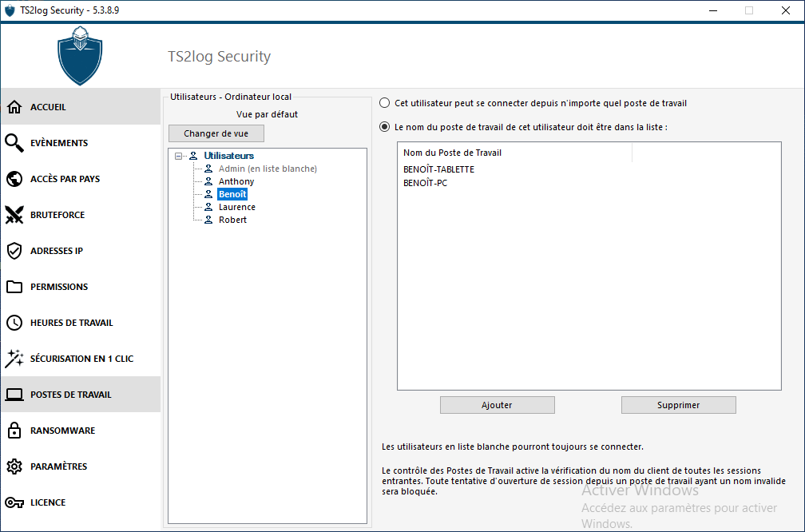Select user Robert in the tree
The height and width of the screenshot is (532, 805).
point(232,220)
